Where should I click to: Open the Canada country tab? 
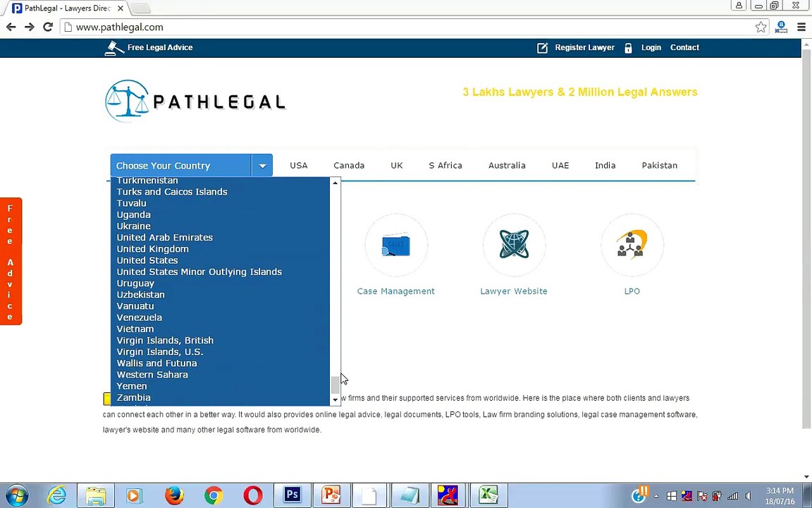tap(349, 165)
